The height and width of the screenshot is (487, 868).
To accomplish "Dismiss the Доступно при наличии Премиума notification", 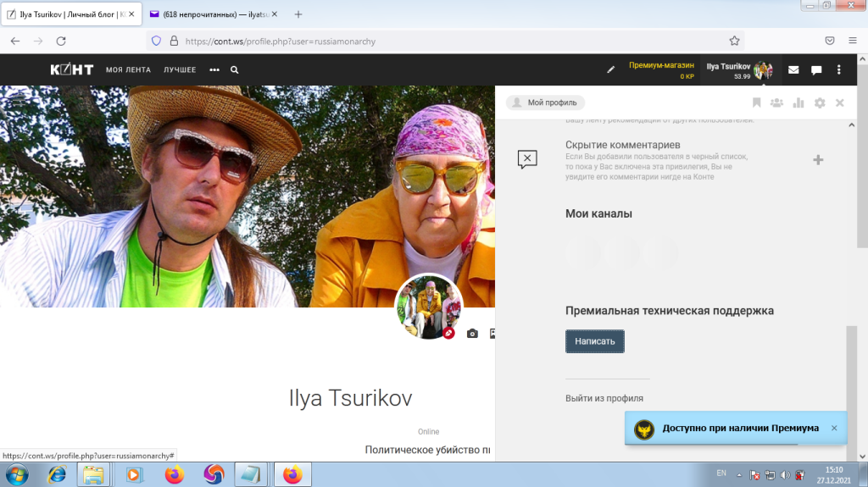I will pos(833,429).
